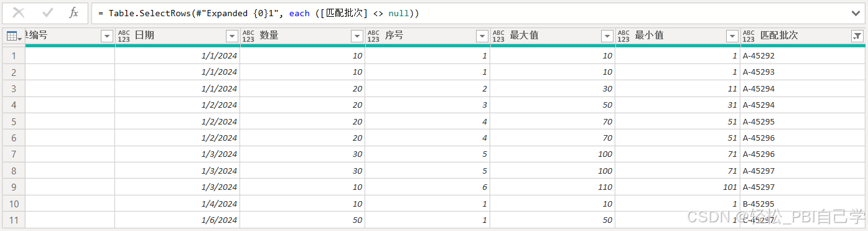
Task: Click 最小值 cell with value 101
Action: 678,187
